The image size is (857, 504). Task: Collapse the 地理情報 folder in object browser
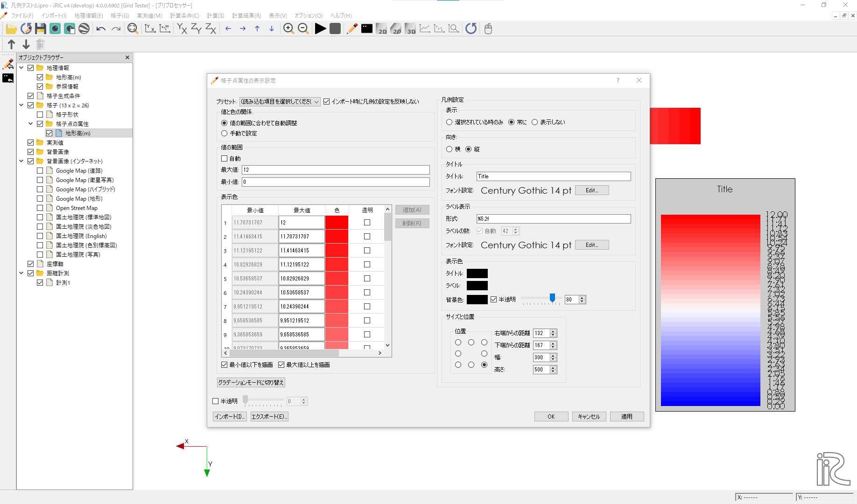click(x=21, y=67)
